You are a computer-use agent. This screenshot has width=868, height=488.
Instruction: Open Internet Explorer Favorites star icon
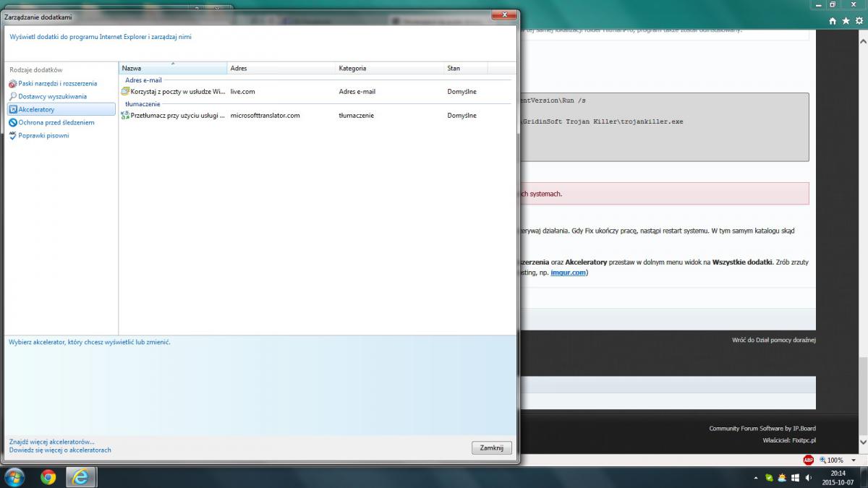click(x=846, y=21)
